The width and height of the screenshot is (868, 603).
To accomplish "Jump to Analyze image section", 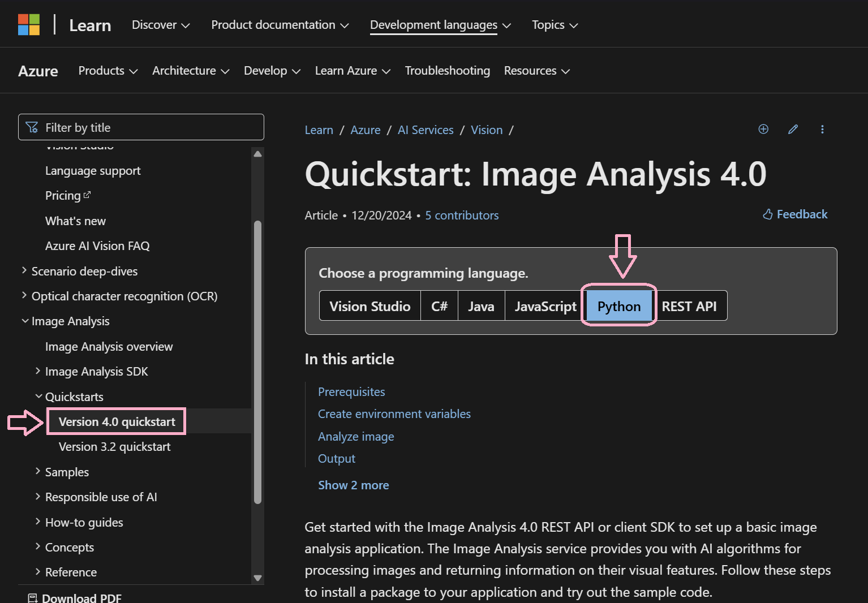I will (x=356, y=437).
